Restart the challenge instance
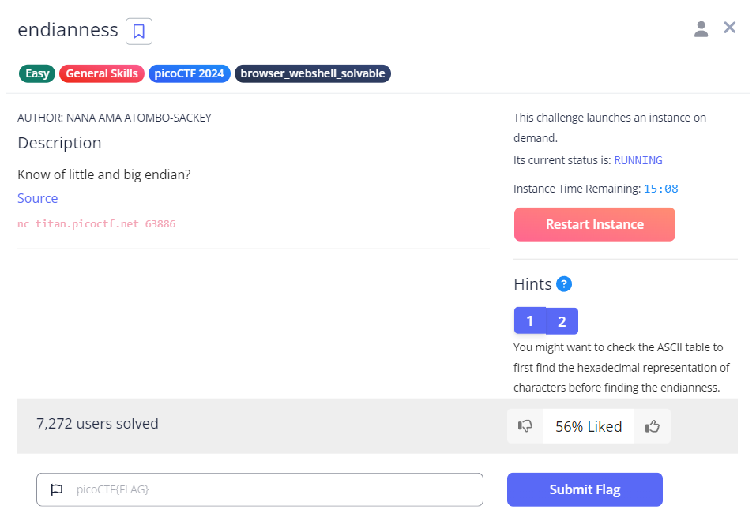 click(594, 224)
